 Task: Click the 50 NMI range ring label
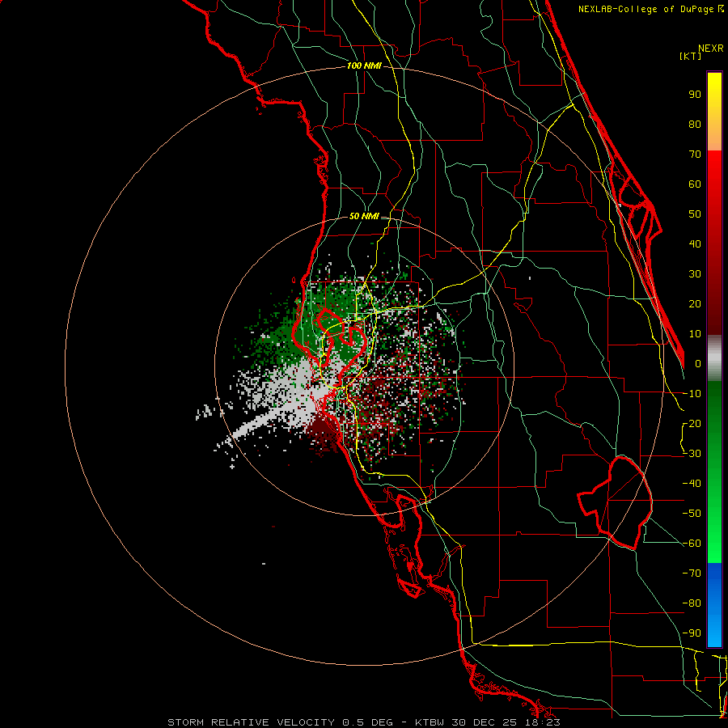pyautogui.click(x=364, y=216)
